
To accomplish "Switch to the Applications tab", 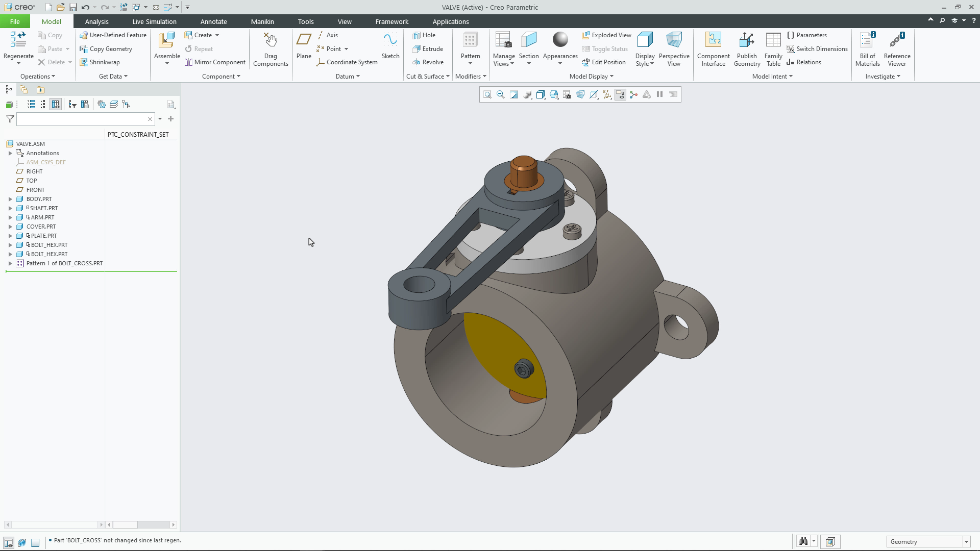I will point(451,21).
